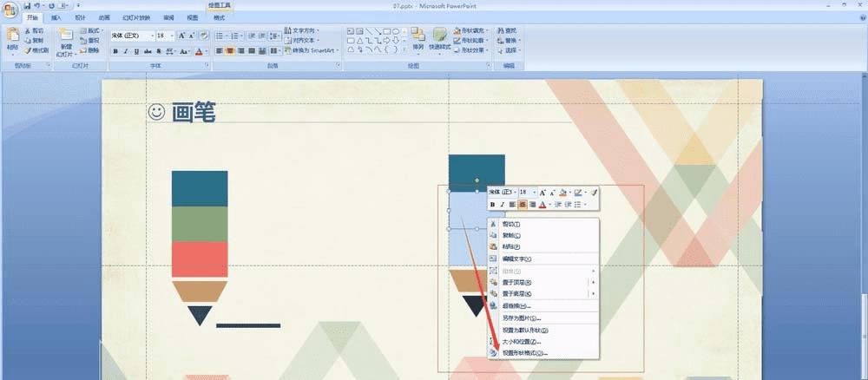Toggle Bold in the floating mini toolbar

[x=492, y=205]
